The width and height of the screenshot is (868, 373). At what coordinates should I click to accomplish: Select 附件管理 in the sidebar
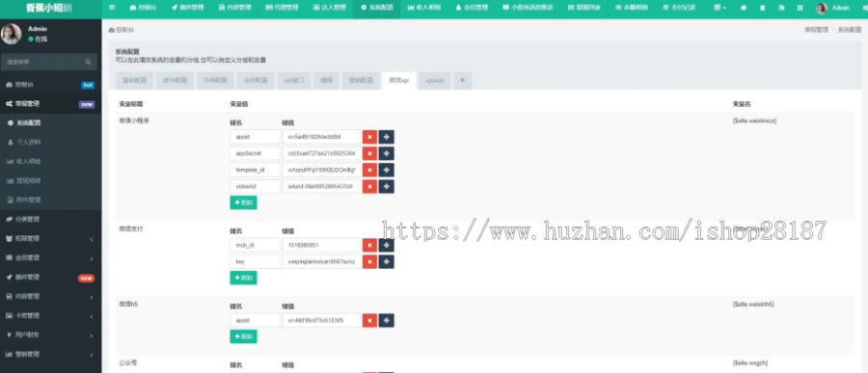point(50,200)
